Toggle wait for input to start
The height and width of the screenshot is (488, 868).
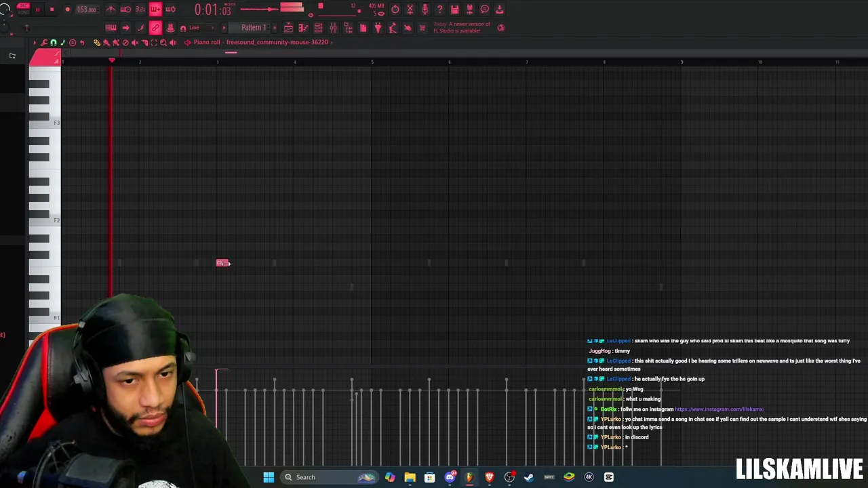125,9
